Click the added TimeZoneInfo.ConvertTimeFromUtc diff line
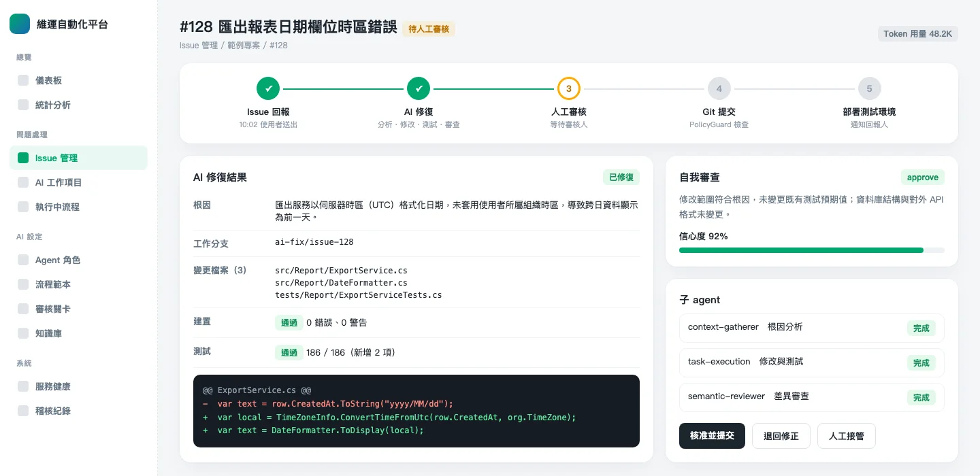Image resolution: width=980 pixels, height=476 pixels. click(389, 417)
